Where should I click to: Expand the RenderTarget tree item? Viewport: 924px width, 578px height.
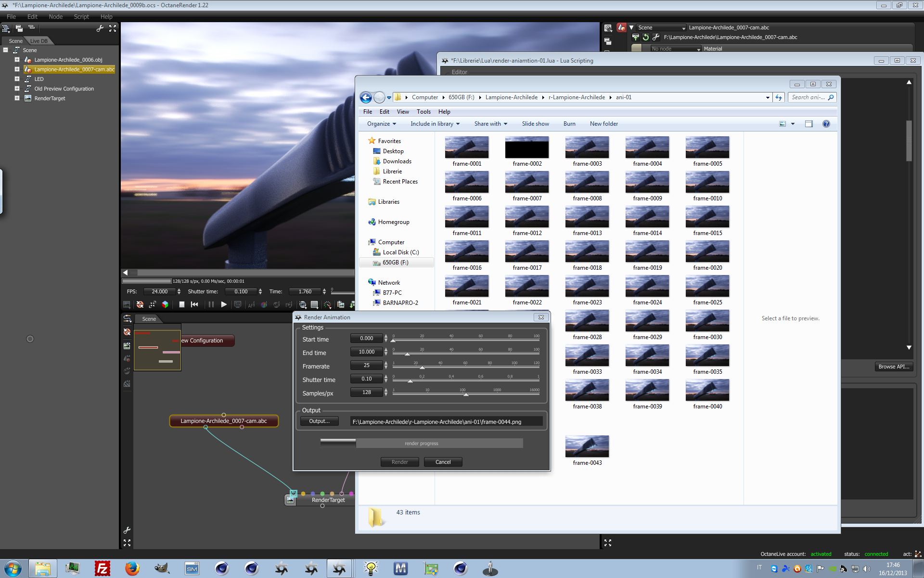click(x=17, y=98)
